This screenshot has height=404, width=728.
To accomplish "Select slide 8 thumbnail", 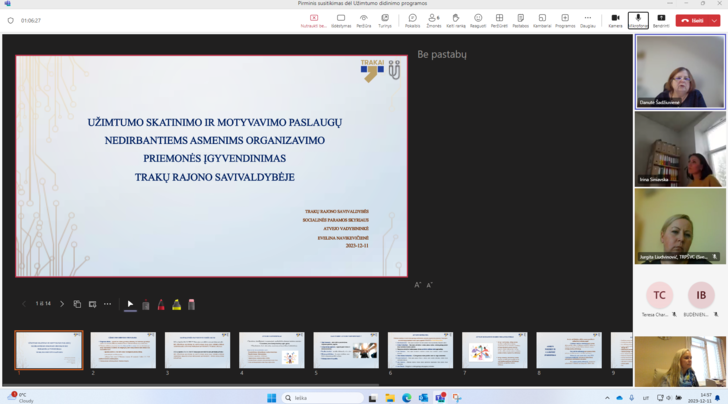I will [x=569, y=350].
